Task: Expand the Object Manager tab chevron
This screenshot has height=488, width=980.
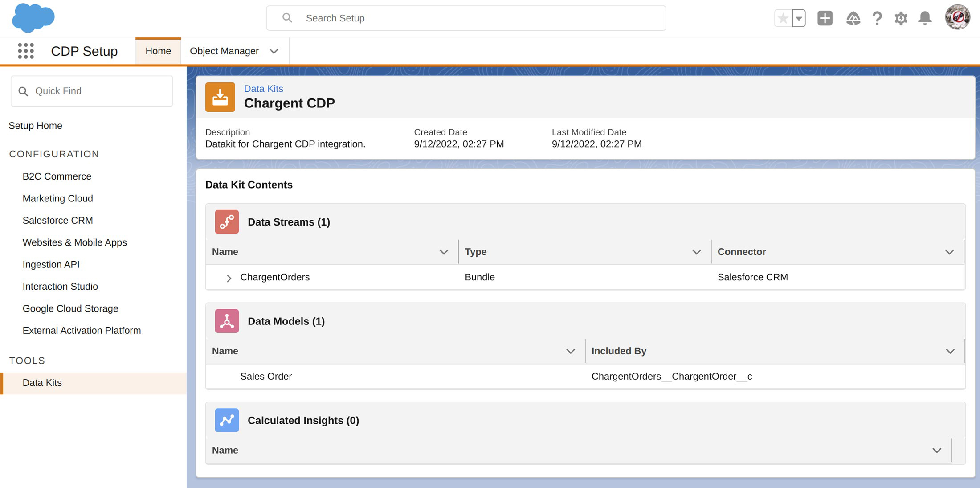Action: [x=274, y=51]
